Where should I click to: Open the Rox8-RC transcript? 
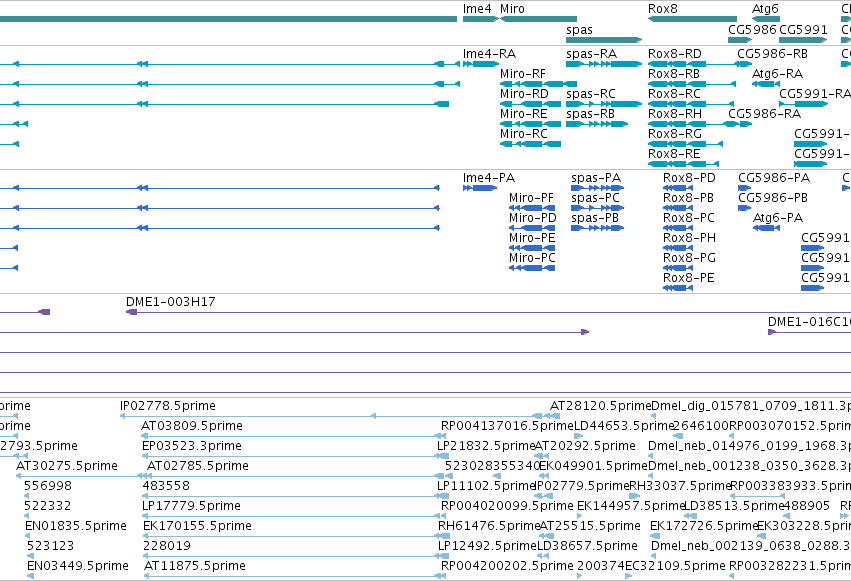tap(691, 104)
